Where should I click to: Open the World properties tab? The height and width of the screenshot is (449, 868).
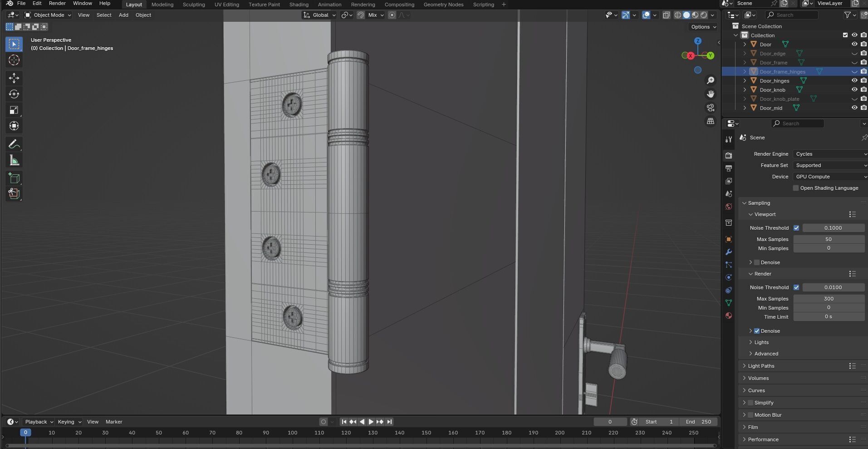click(x=729, y=207)
